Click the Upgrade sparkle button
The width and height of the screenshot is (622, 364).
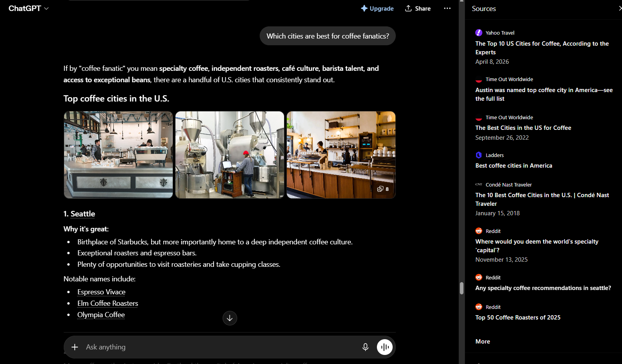pos(377,8)
